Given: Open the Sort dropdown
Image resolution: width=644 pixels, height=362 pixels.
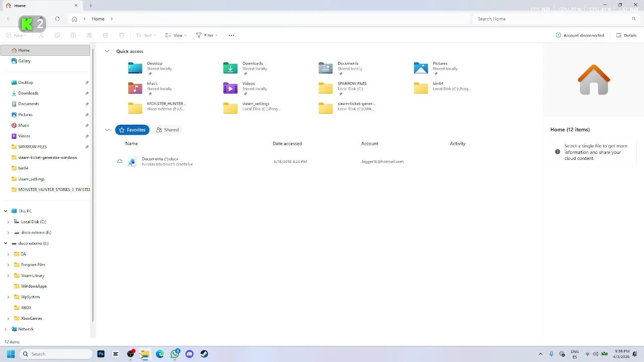Looking at the screenshot, I should coord(146,35).
